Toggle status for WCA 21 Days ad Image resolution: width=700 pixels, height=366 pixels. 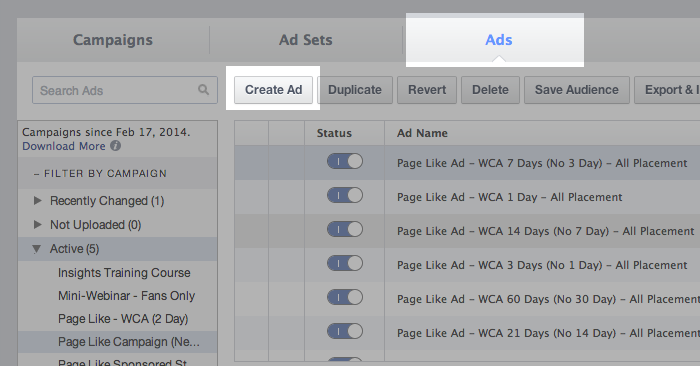click(345, 331)
